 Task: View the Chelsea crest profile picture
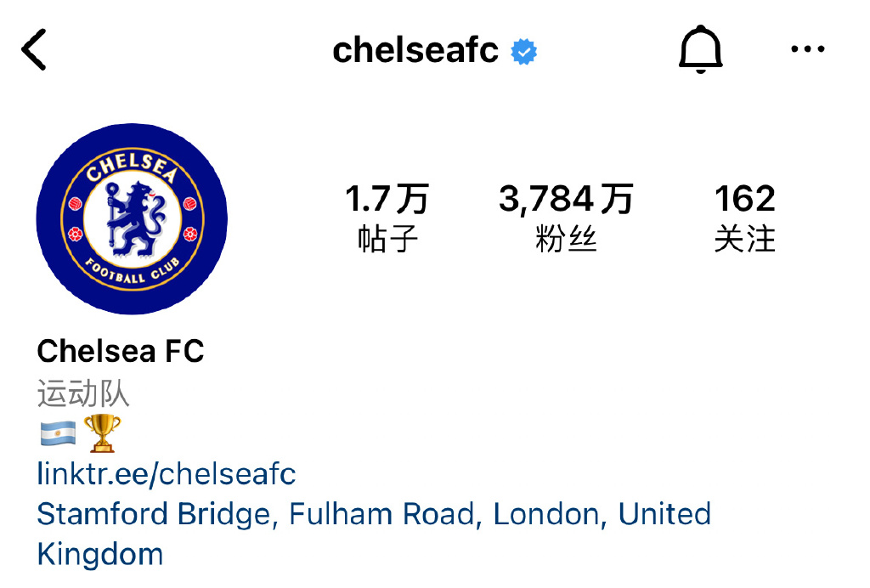[x=132, y=218]
